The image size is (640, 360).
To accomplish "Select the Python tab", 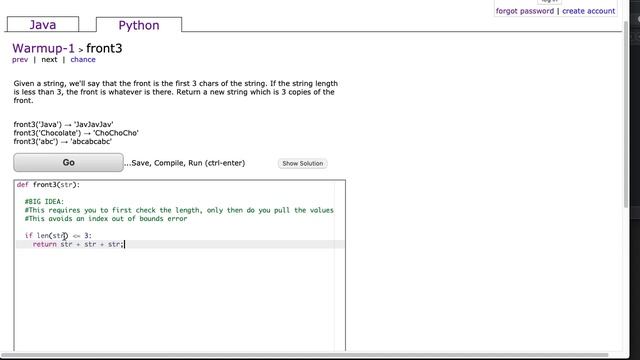I will point(139,24).
